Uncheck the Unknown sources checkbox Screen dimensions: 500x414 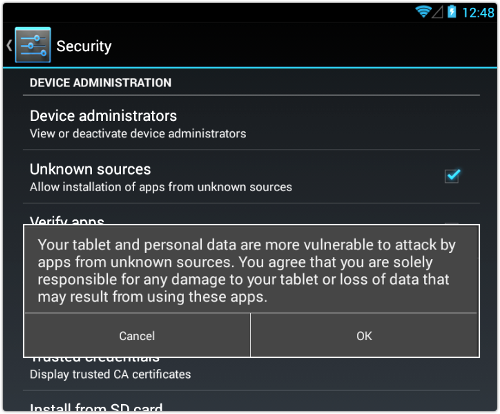pyautogui.click(x=452, y=176)
